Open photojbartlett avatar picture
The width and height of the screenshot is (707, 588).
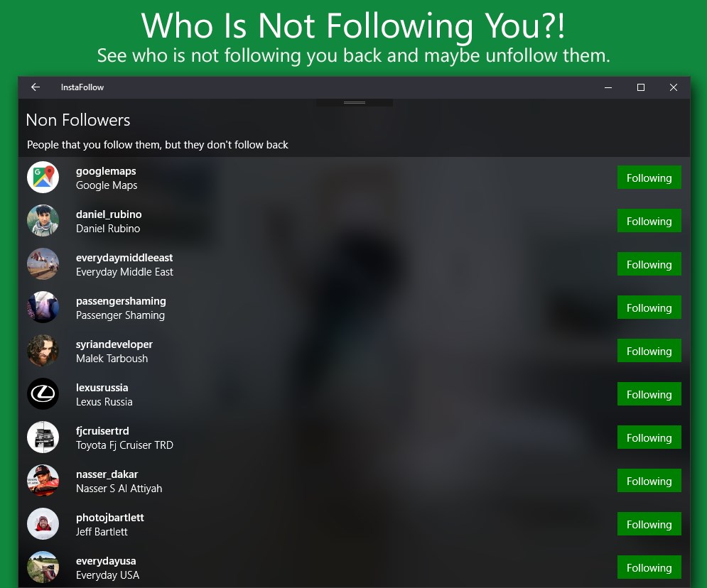click(x=43, y=524)
